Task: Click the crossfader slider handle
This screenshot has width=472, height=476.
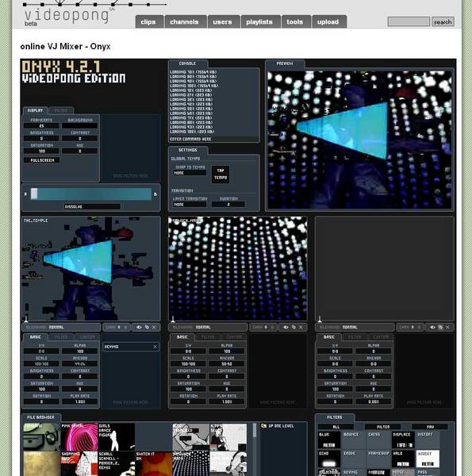Action: coord(34,194)
